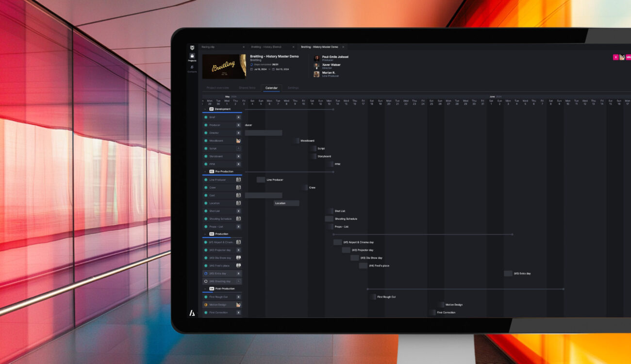Click the assignee badge on the Brief row
The height and width of the screenshot is (364, 631).
point(238,117)
